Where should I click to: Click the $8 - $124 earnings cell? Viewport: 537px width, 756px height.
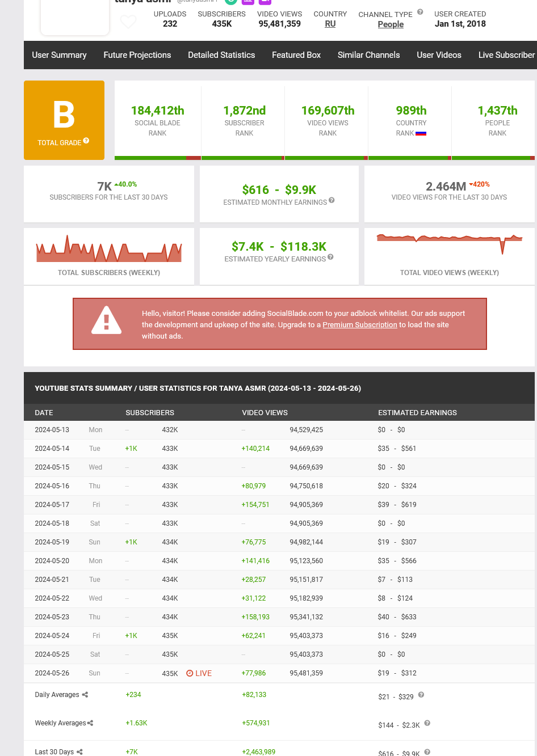tap(395, 598)
